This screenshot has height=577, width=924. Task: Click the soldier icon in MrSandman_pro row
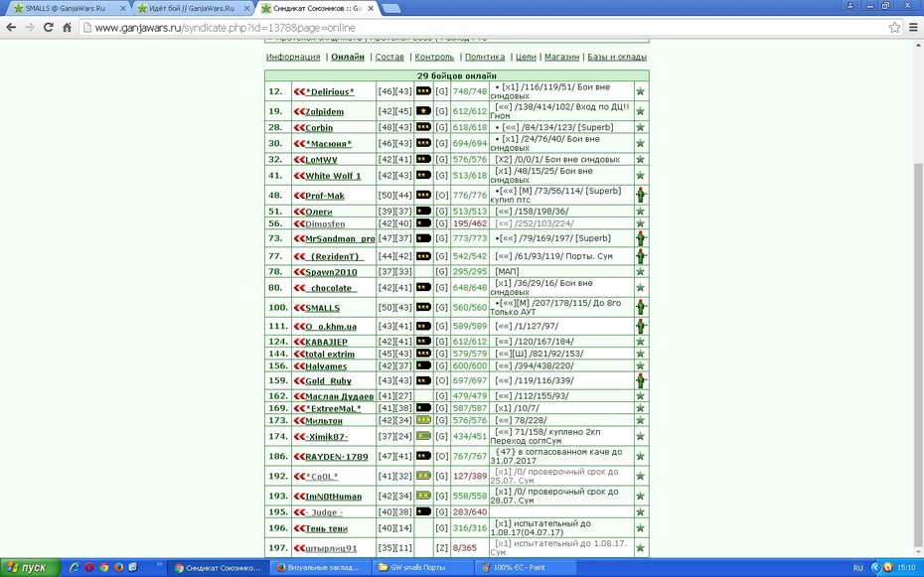click(x=641, y=238)
